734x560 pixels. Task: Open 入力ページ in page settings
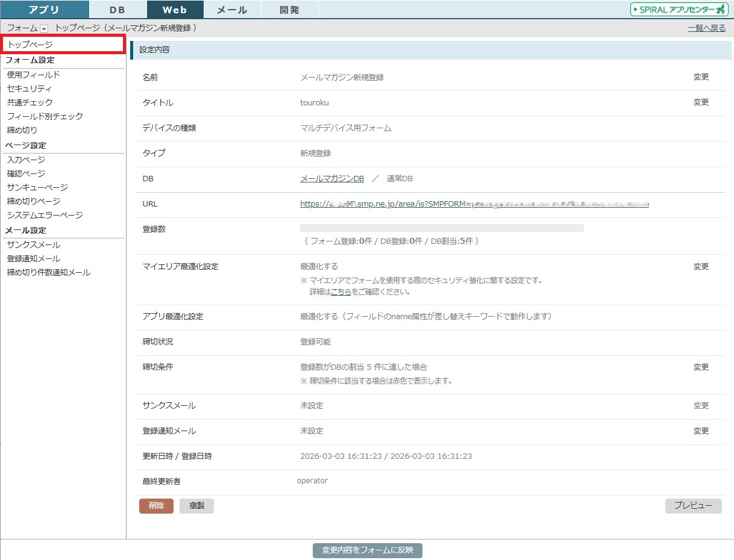click(x=26, y=160)
